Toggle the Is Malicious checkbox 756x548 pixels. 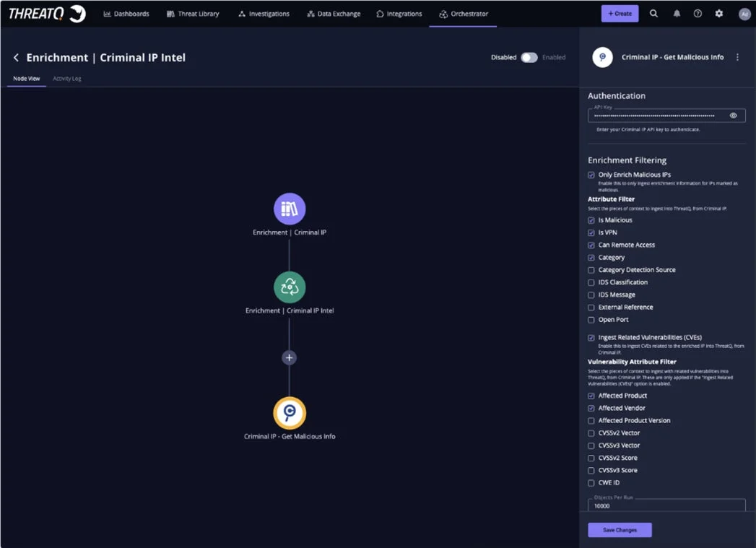pyautogui.click(x=591, y=220)
